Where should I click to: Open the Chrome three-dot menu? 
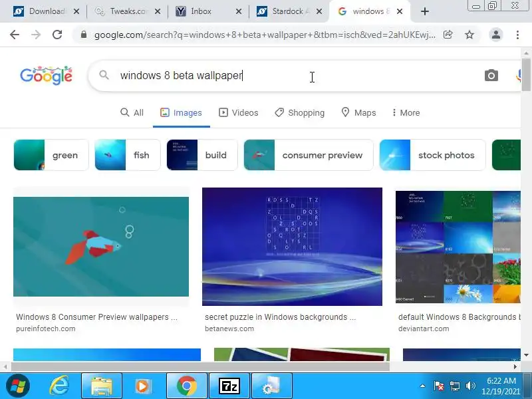point(517,35)
